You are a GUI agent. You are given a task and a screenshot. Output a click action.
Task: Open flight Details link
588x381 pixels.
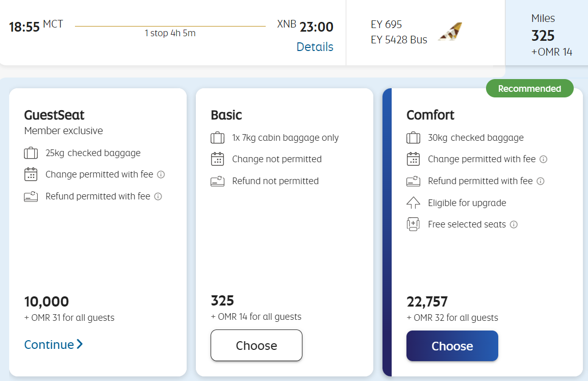click(315, 47)
